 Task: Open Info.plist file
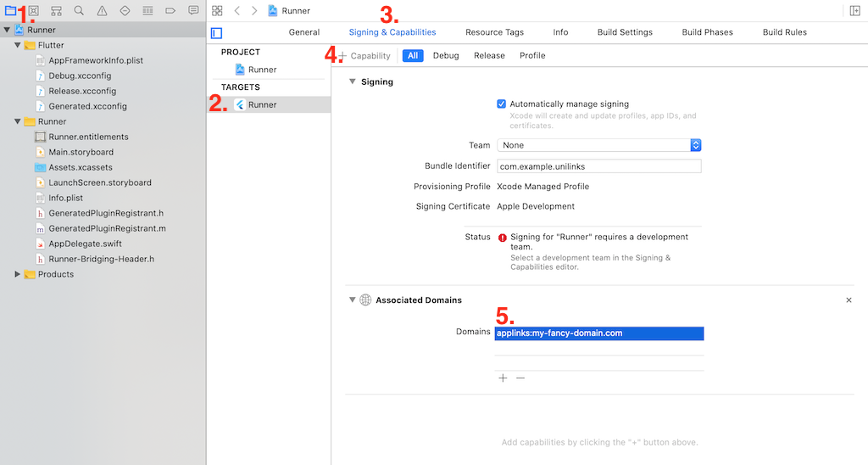pos(65,198)
